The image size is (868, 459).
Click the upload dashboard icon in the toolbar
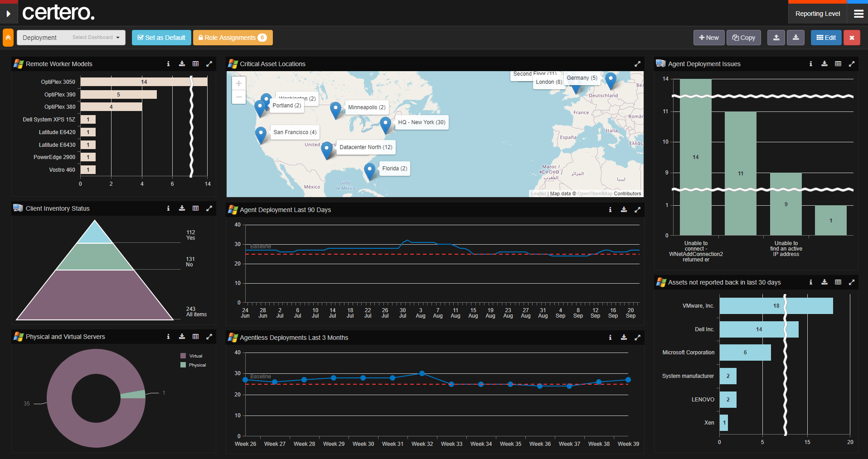[x=776, y=38]
